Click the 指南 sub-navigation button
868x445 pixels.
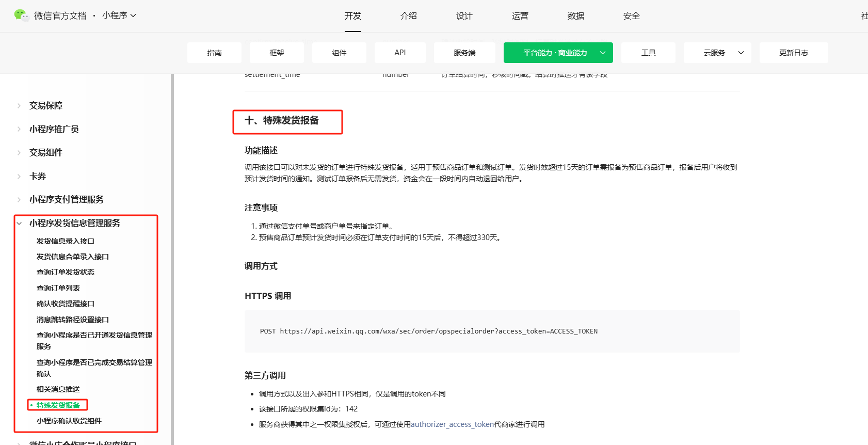pos(214,53)
